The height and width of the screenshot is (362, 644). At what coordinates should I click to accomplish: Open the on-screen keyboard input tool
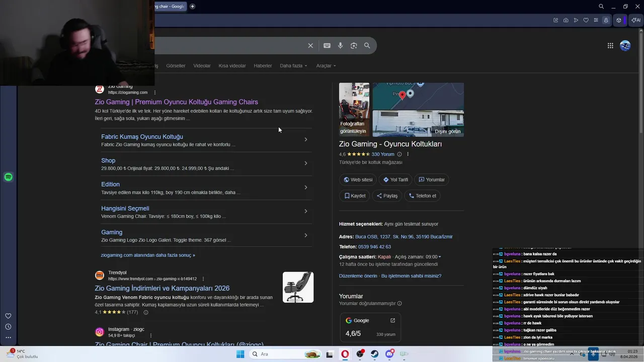(327, 46)
